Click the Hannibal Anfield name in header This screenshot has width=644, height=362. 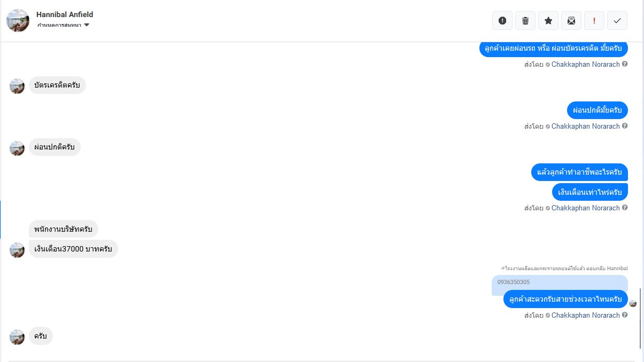tap(65, 14)
